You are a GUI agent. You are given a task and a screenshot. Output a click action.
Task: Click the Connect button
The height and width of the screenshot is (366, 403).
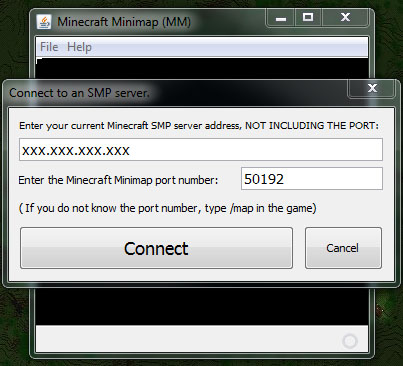pos(156,248)
